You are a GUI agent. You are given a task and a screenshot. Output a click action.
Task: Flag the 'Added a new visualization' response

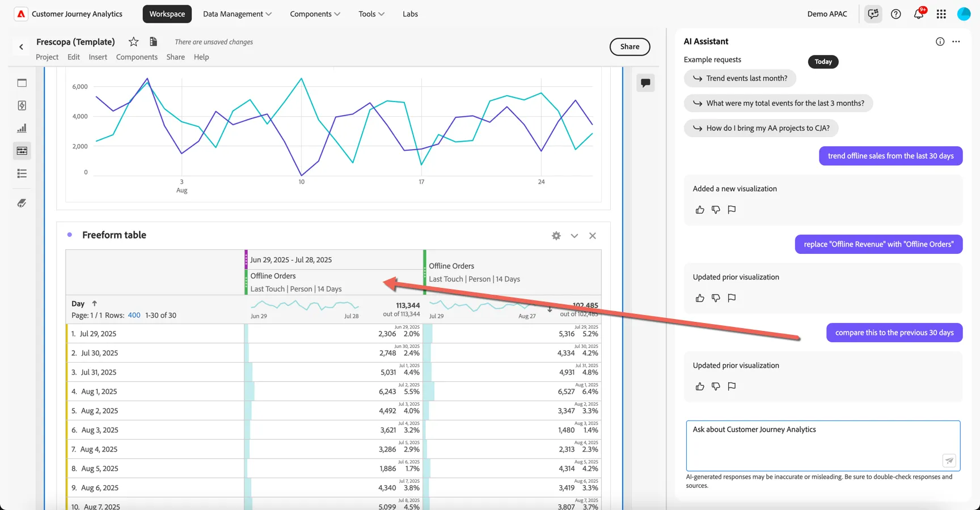tap(732, 210)
